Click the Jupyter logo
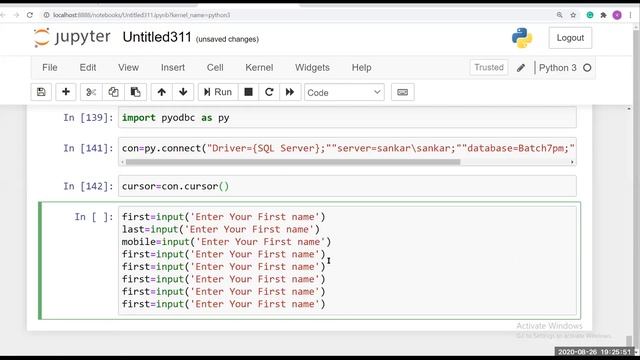640x360 pixels. click(x=72, y=38)
